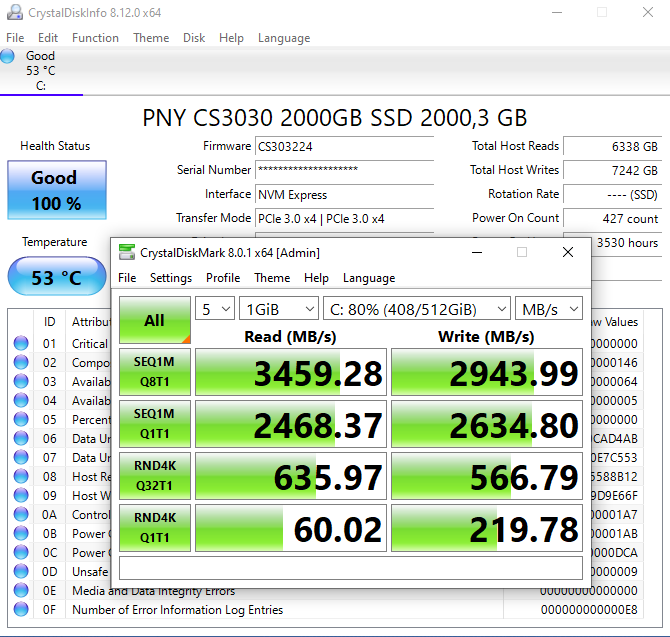Click the RND4K Q32T1 write result 566.79

pos(487,476)
